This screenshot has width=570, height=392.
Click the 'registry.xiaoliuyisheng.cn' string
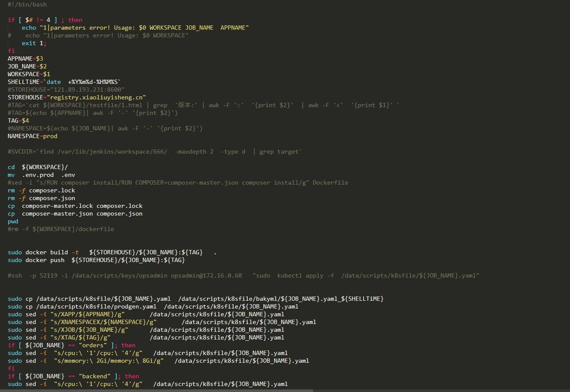pyautogui.click(x=96, y=97)
